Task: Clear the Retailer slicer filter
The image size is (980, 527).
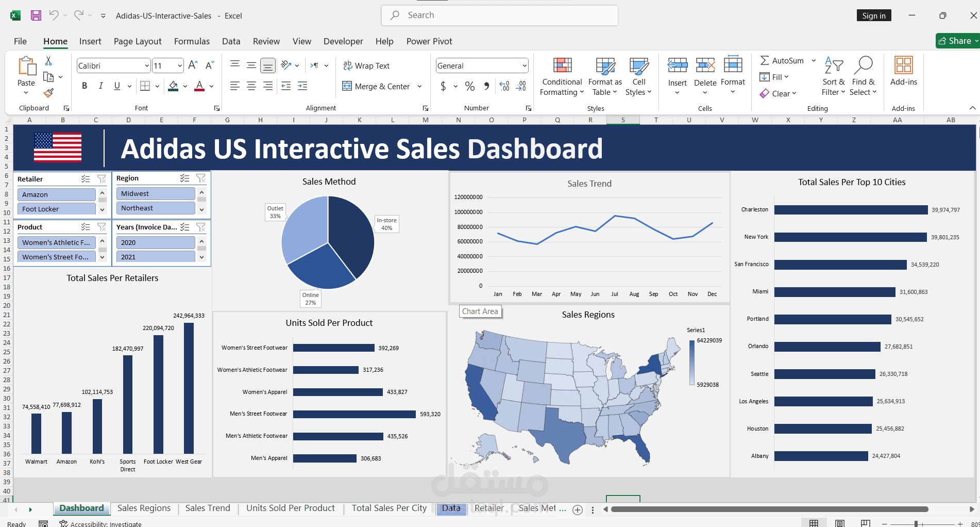Action: (102, 179)
